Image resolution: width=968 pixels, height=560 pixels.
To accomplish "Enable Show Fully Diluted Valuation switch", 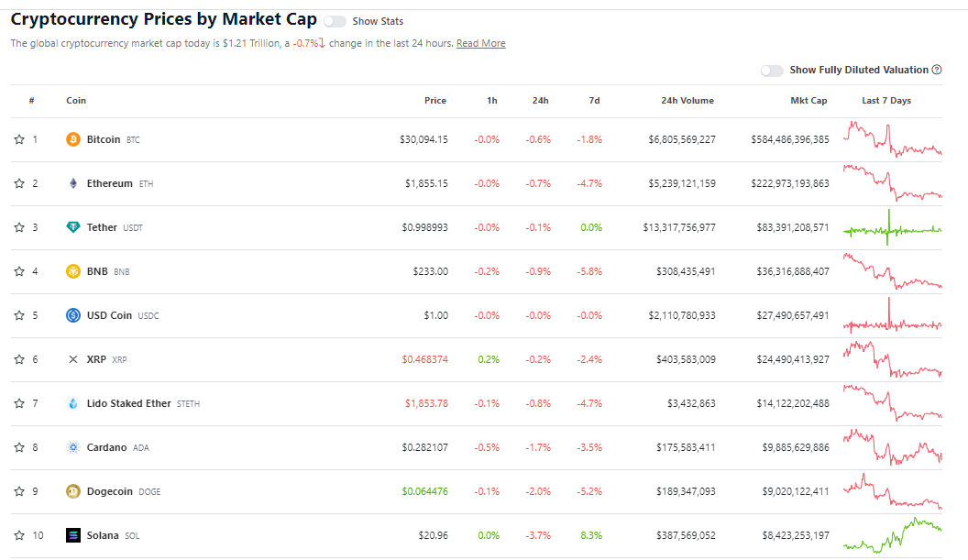I will [x=772, y=70].
